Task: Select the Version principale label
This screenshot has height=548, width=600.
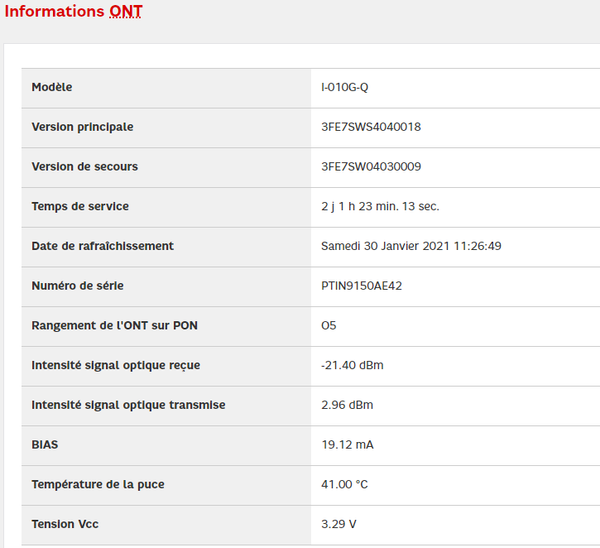Action: [x=82, y=127]
